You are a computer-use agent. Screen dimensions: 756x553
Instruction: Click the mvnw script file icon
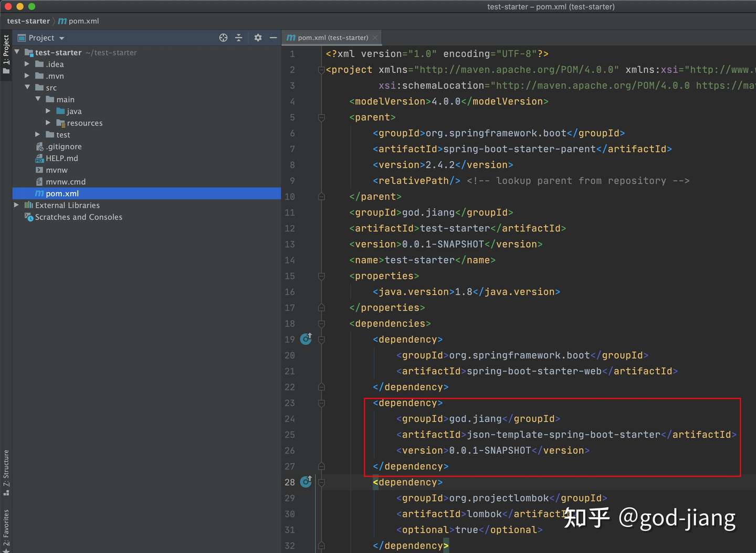coord(39,170)
